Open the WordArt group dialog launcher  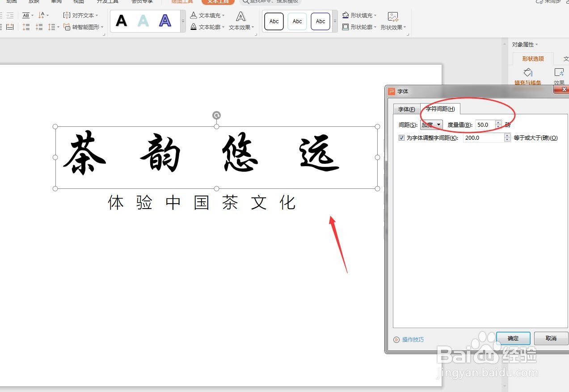click(257, 33)
